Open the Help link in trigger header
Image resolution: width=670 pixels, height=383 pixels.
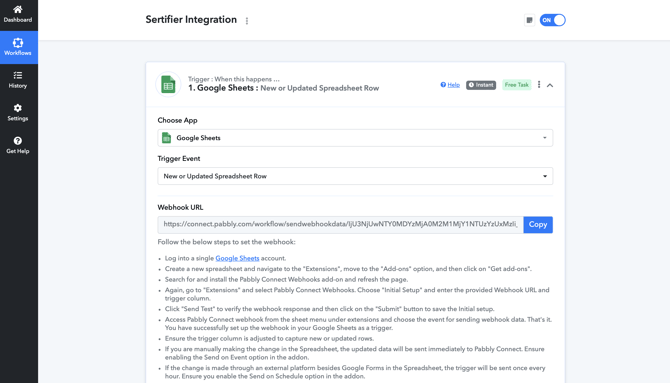(450, 85)
